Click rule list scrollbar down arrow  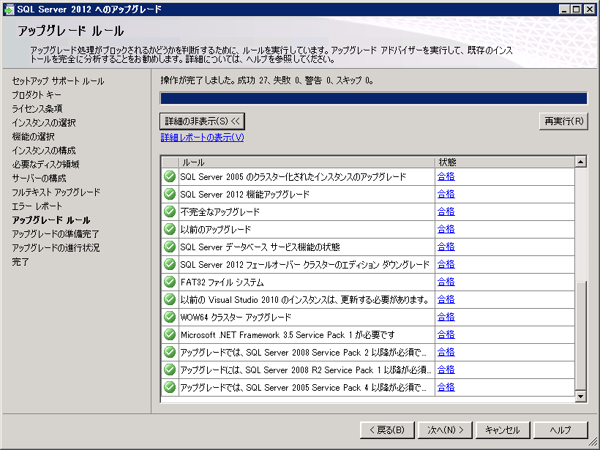coord(580,396)
